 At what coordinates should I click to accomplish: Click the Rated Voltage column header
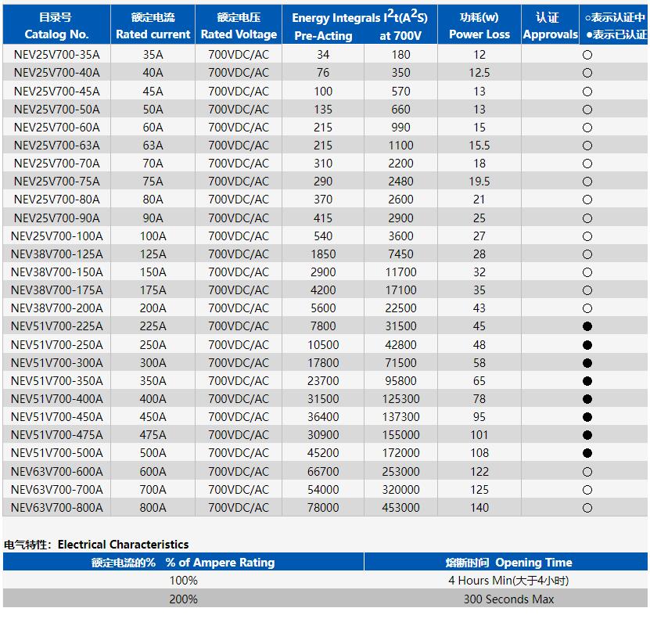(239, 26)
